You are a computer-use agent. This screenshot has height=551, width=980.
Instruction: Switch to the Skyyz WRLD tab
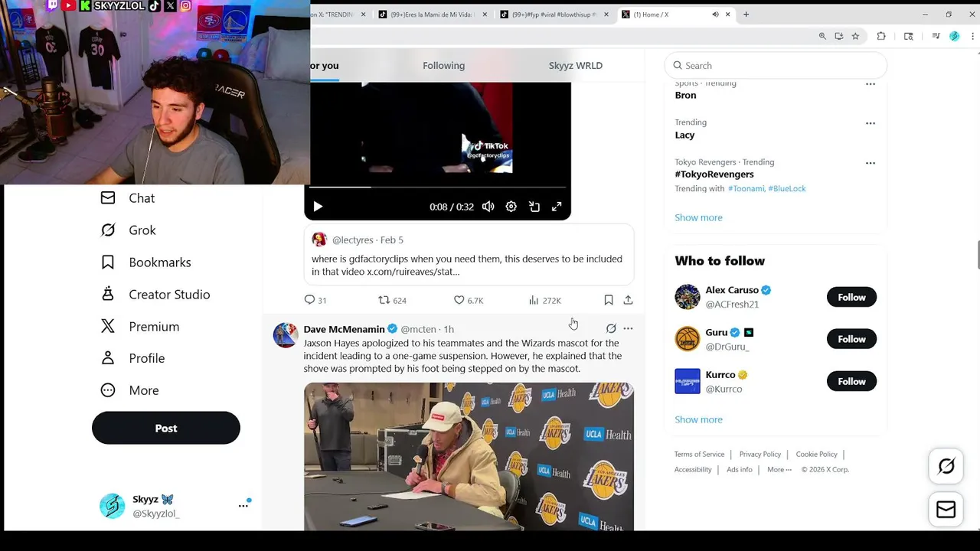pos(576,66)
